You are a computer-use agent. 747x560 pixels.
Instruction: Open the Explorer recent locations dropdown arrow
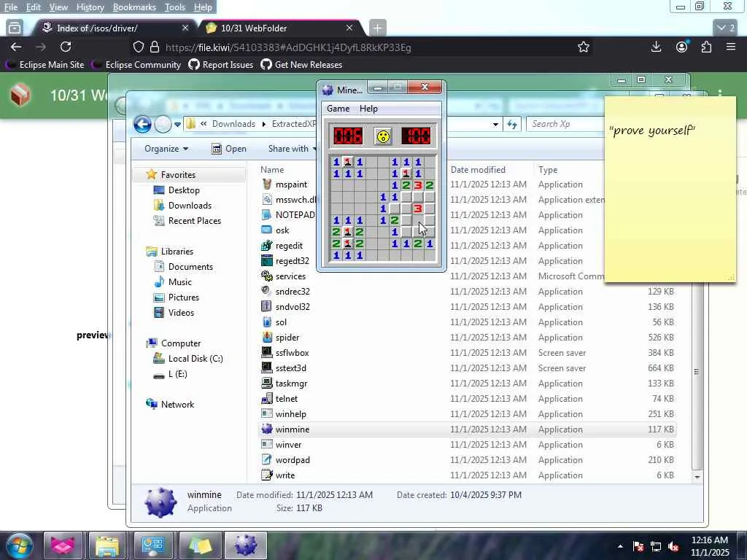click(178, 124)
